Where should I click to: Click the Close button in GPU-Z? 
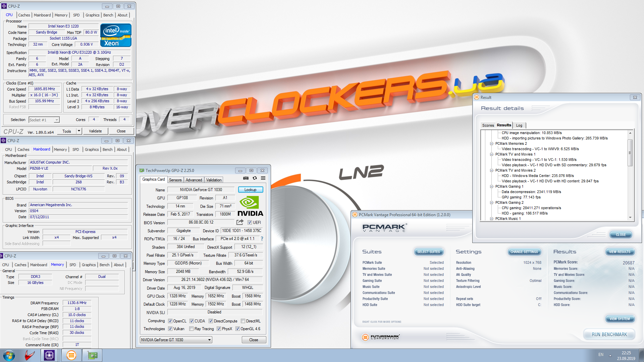pyautogui.click(x=254, y=340)
